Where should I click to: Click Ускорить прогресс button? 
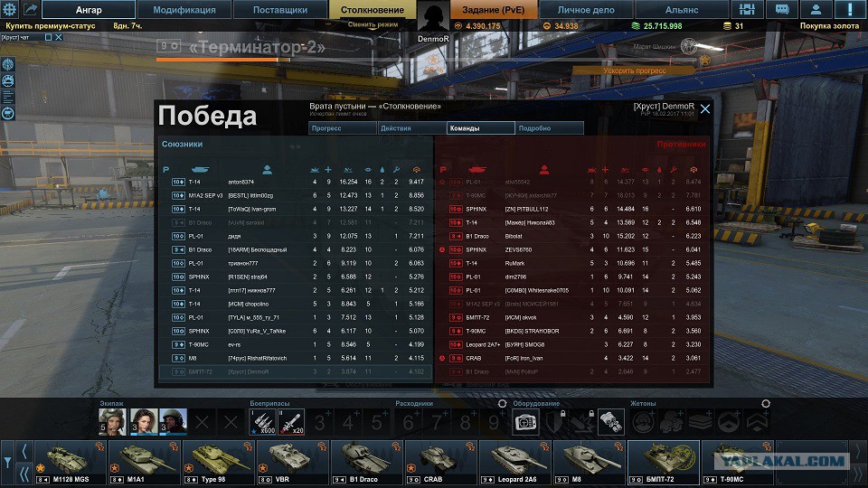635,70
